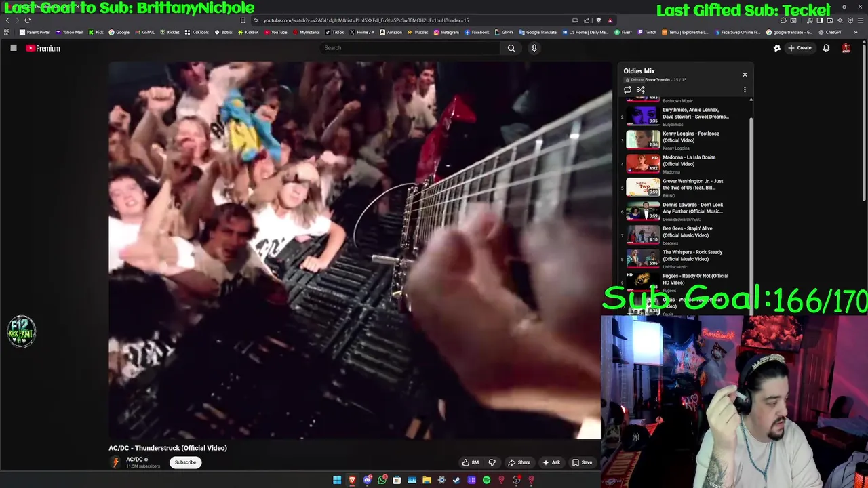Select Grover Washington Jr. Just the Two of Us
Viewport: 868px width, 488px height.
tap(685, 187)
